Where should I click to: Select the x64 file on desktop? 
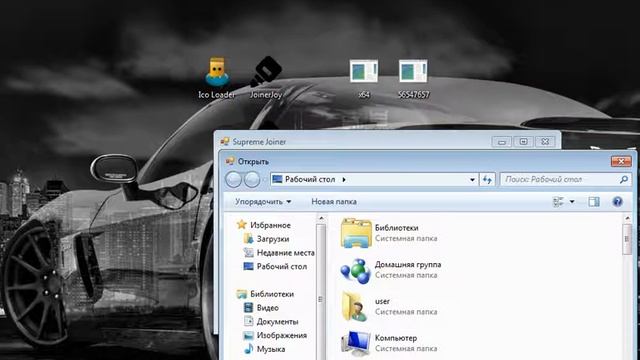coord(364,78)
